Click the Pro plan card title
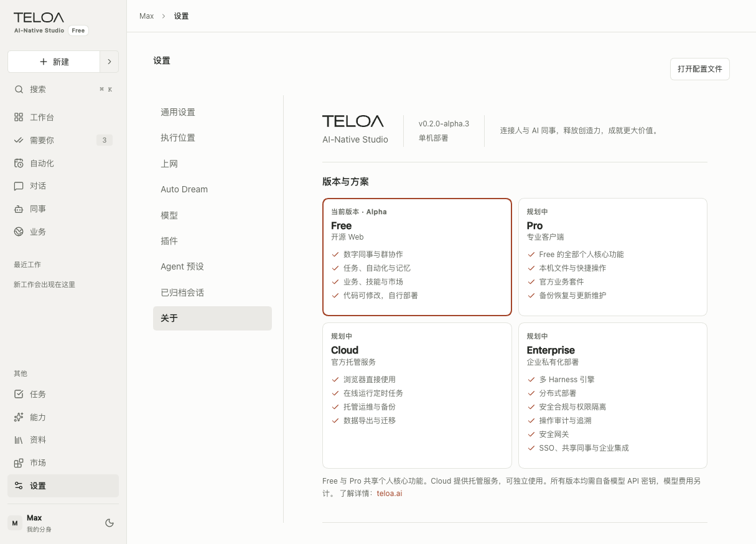This screenshot has width=756, height=544. [534, 225]
